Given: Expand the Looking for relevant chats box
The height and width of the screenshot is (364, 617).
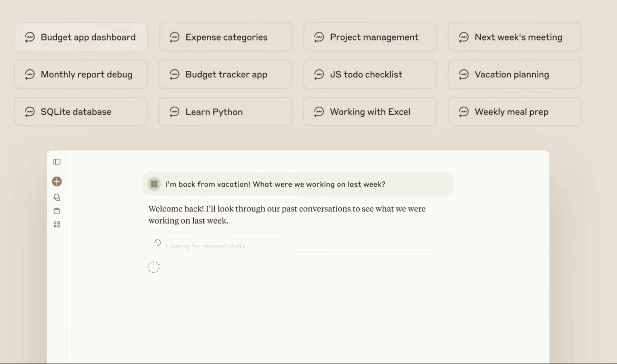Looking at the screenshot, I should coord(293,243).
